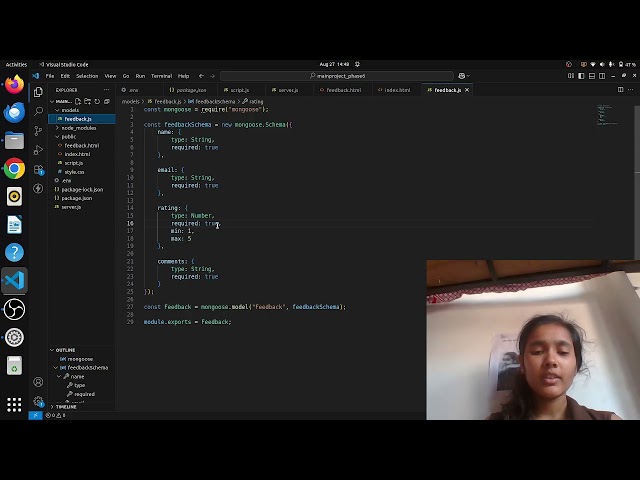Toggle the primary side bar layout
Screen dimensions: 640x480
581,76
